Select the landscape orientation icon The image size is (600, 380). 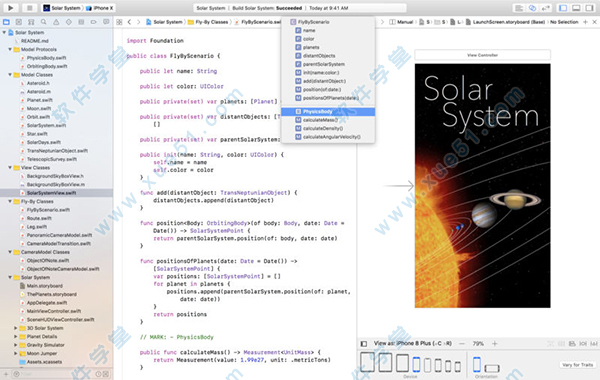492,368
